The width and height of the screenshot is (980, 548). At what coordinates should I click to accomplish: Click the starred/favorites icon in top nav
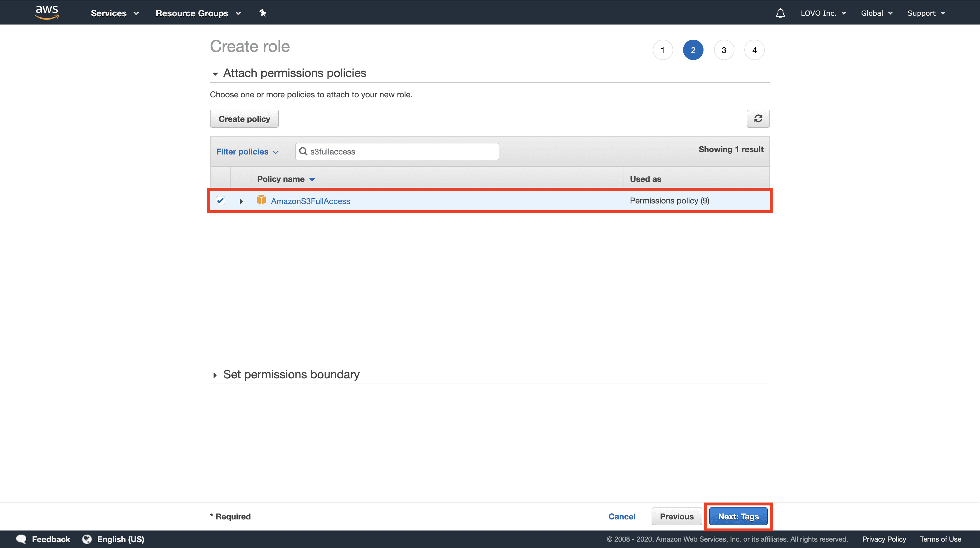point(262,13)
